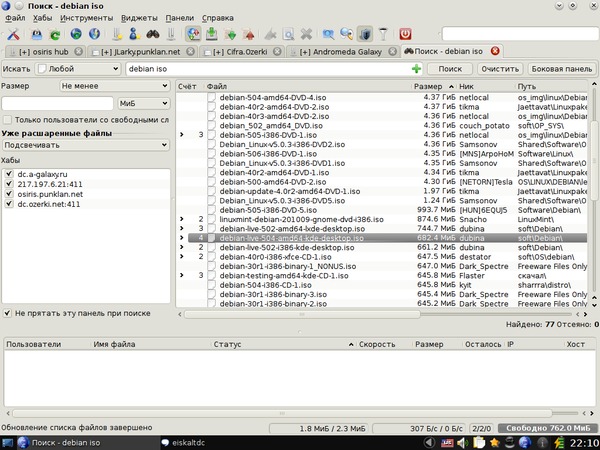This screenshot has height=450, width=600.
Task: Click the funnel filter icon in toolbar
Action: (381, 34)
